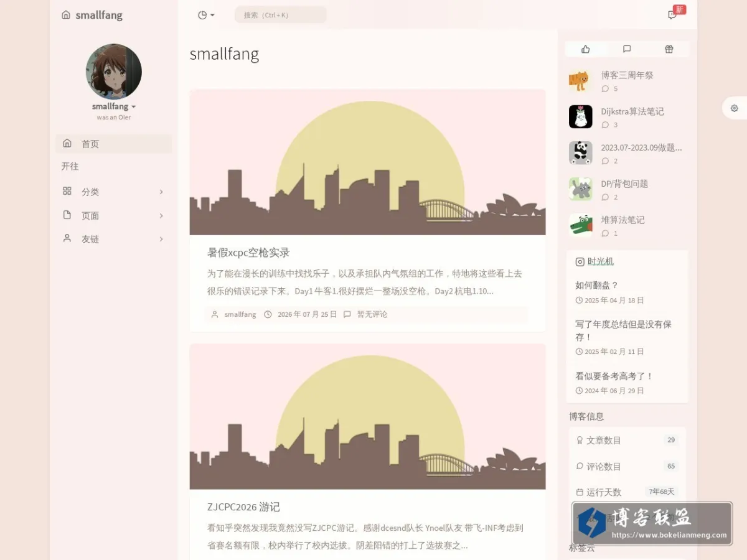The height and width of the screenshot is (560, 747).
Task: Click the 分类 grid icon
Action: [x=67, y=191]
